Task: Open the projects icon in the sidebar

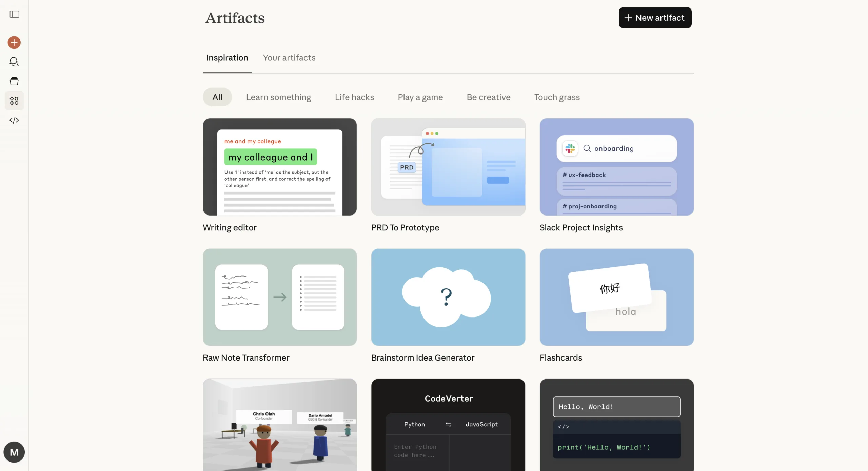Action: pyautogui.click(x=14, y=81)
